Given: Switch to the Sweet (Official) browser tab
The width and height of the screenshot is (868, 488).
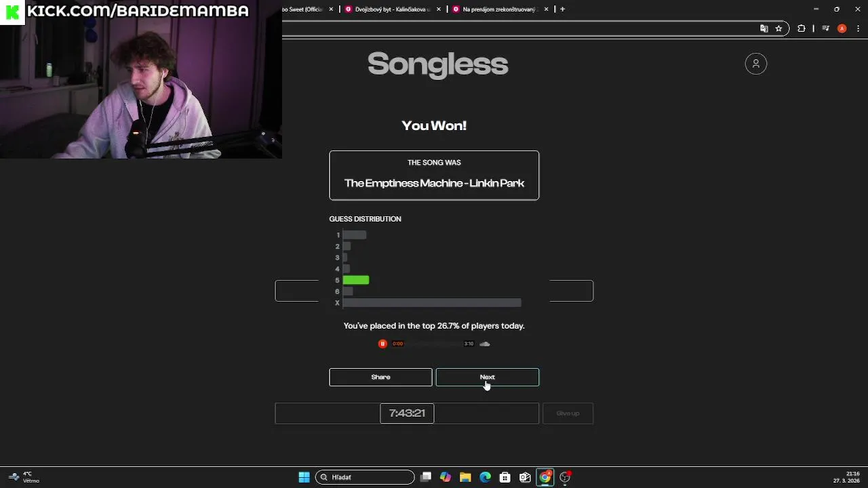Looking at the screenshot, I should [x=302, y=9].
